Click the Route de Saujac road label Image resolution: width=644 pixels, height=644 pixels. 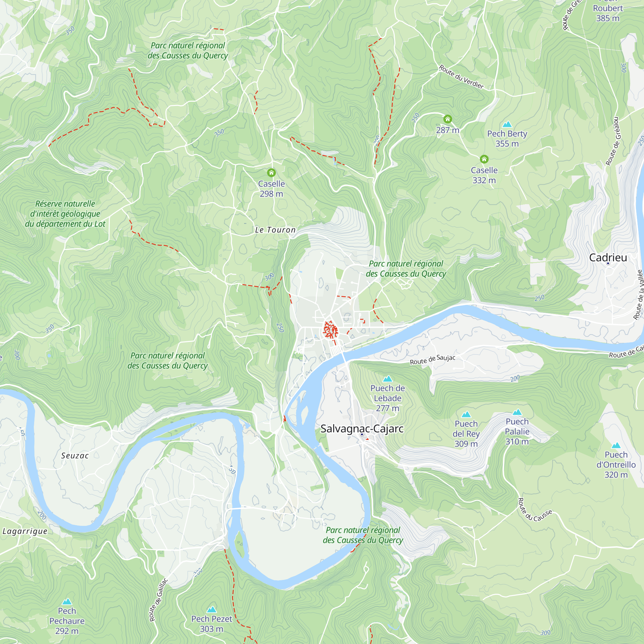(432, 360)
